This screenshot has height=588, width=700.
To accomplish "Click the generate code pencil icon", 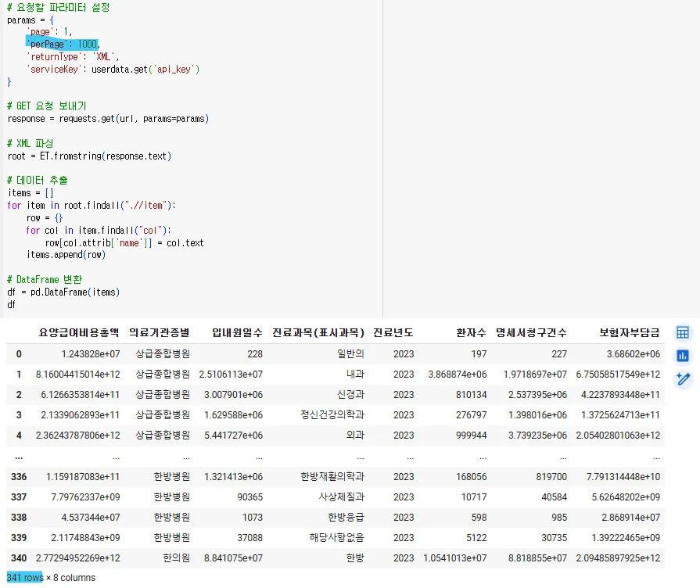I will point(683,379).
